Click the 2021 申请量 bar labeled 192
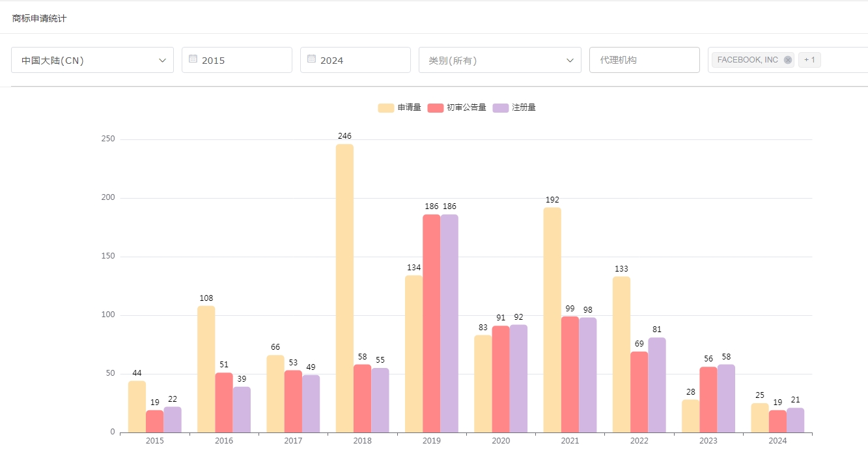This screenshot has height=465, width=868. tap(552, 320)
